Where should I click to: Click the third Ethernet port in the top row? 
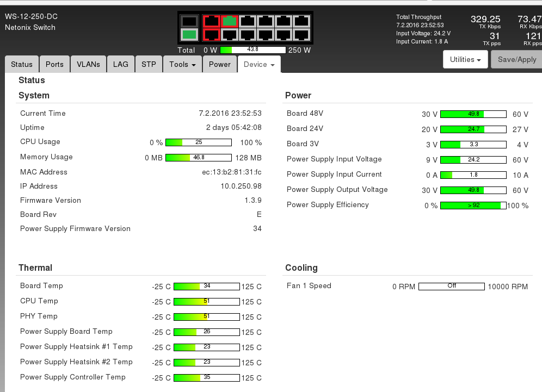point(247,22)
